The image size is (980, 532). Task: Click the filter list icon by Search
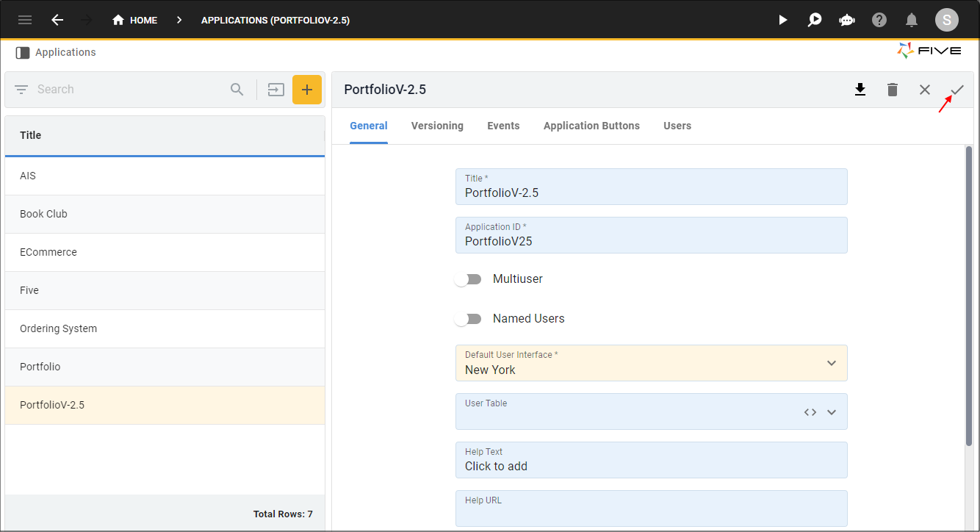click(21, 90)
